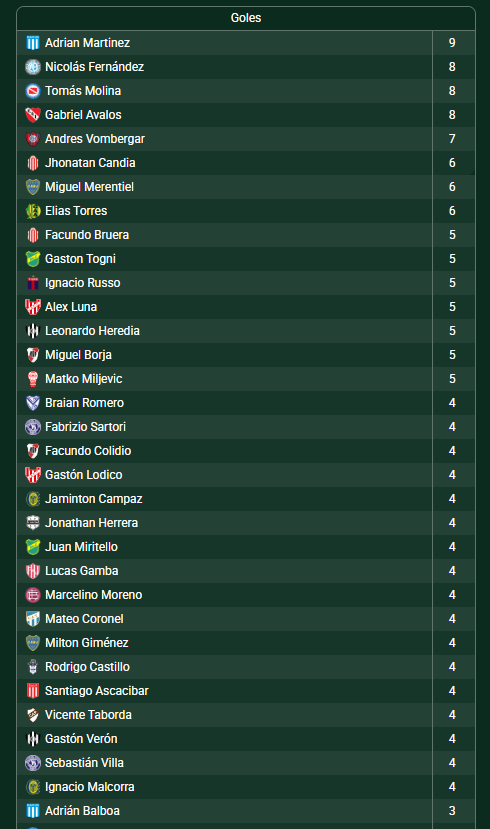Open Adrián Balboa player link

[82, 810]
